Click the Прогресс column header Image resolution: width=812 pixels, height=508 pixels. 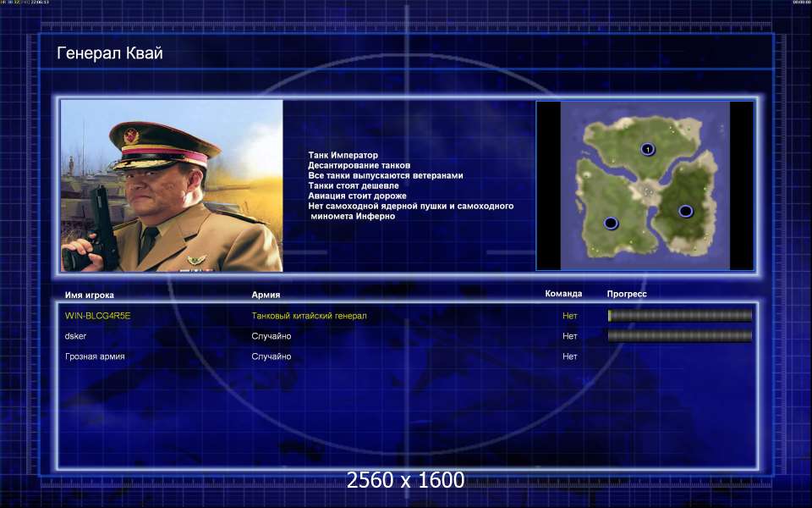tap(627, 294)
